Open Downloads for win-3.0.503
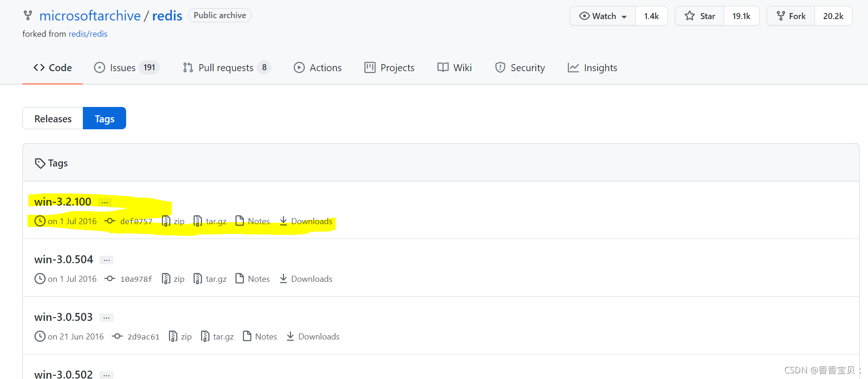The image size is (868, 379). click(313, 336)
